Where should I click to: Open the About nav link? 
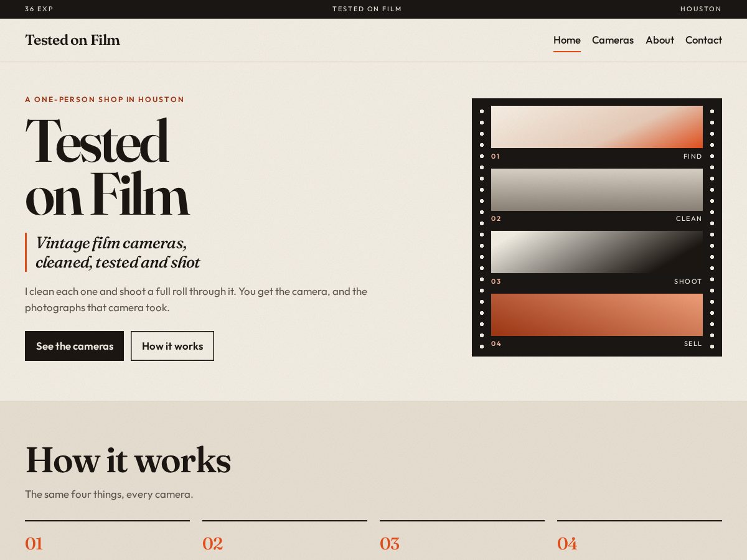pyautogui.click(x=659, y=40)
